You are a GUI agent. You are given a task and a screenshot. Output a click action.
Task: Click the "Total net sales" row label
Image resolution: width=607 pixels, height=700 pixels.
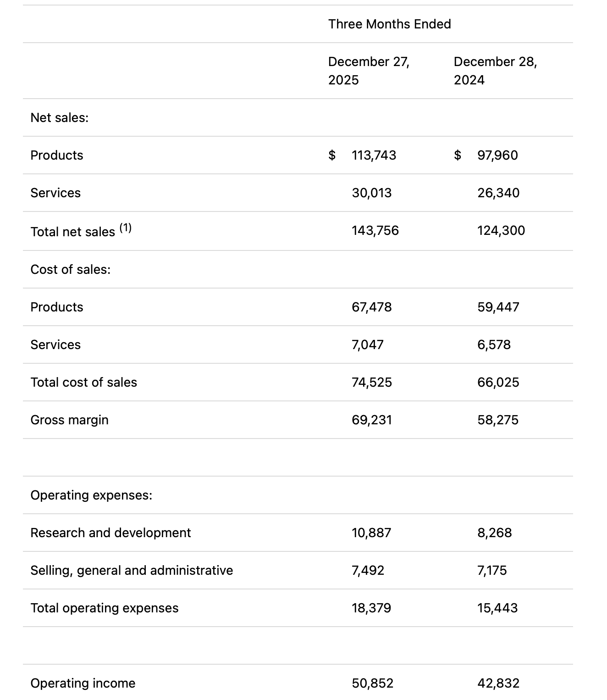72,232
